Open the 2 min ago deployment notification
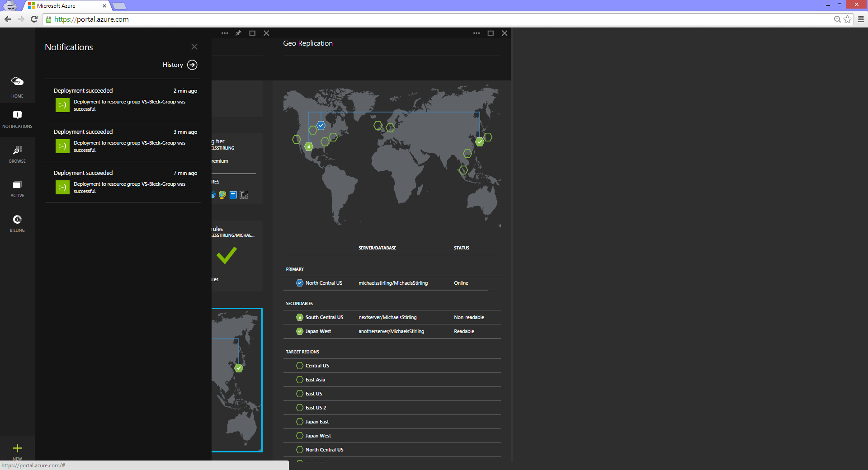Image resolution: width=868 pixels, height=470 pixels. tap(123, 99)
